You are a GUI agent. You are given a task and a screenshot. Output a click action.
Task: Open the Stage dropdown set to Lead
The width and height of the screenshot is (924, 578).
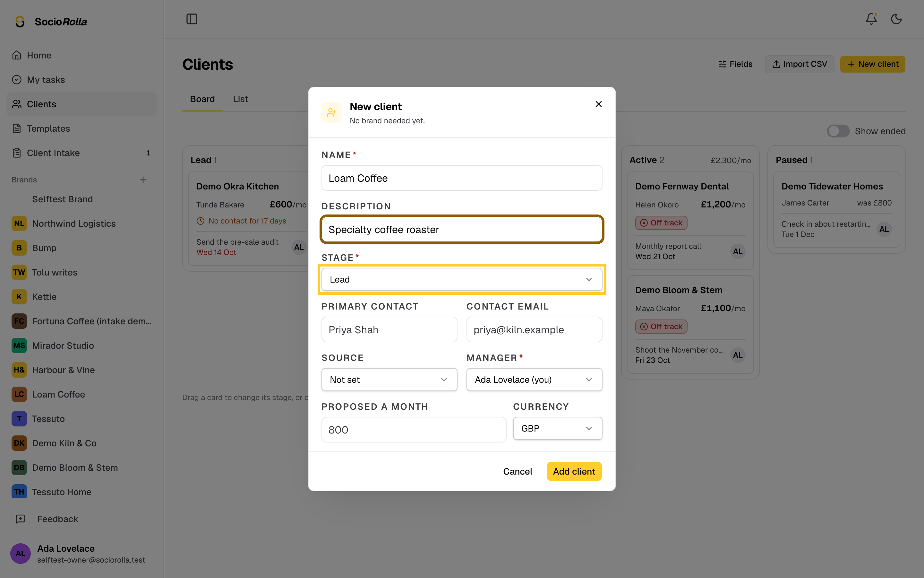(462, 279)
